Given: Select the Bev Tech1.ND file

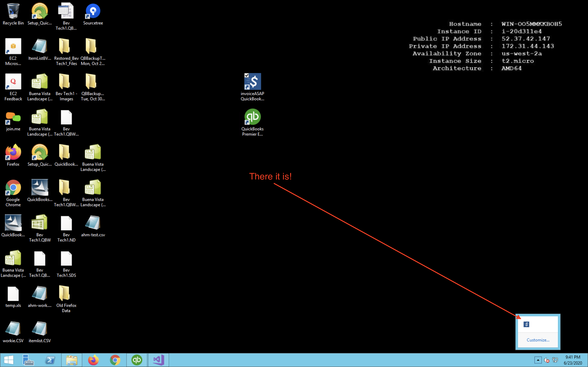Looking at the screenshot, I should [66, 223].
